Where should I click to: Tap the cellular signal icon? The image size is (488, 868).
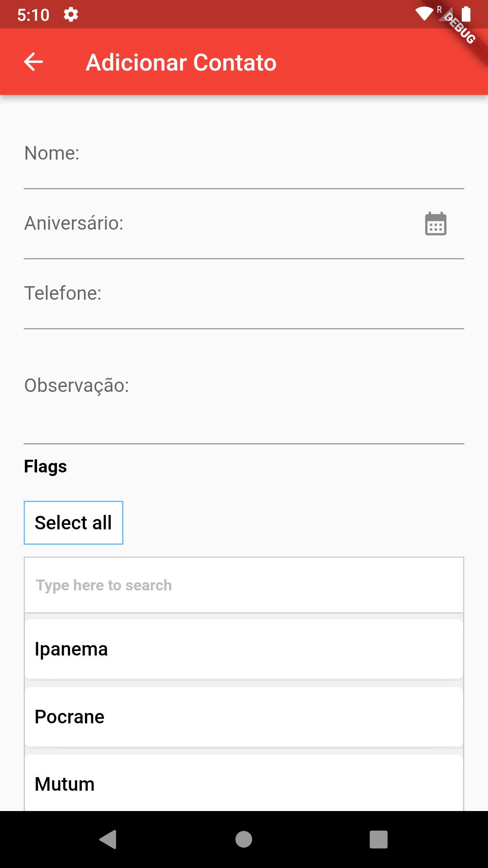(x=445, y=14)
